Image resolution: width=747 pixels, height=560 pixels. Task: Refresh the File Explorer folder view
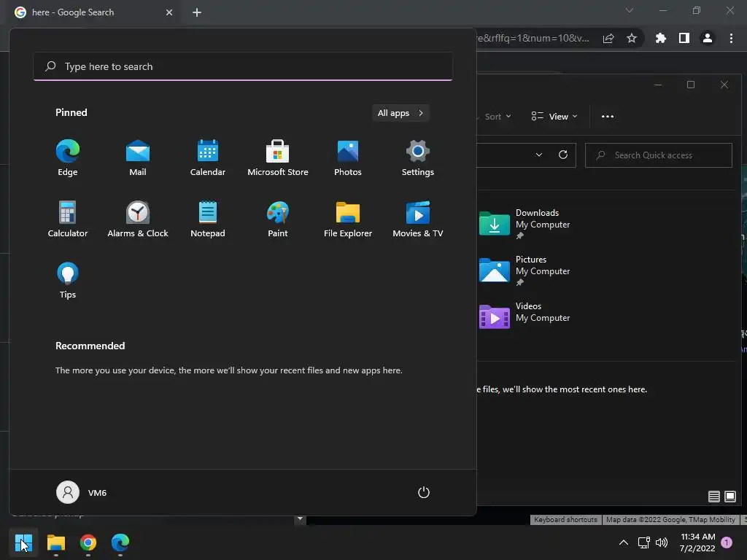coord(562,155)
